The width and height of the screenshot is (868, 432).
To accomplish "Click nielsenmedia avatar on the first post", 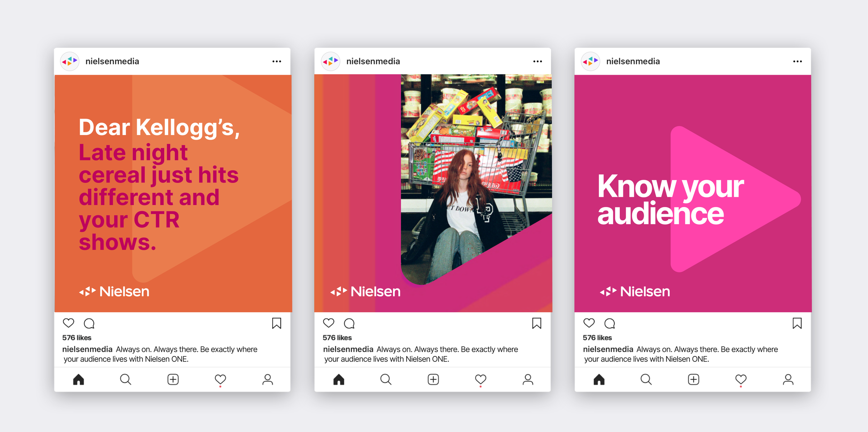I will pos(70,61).
